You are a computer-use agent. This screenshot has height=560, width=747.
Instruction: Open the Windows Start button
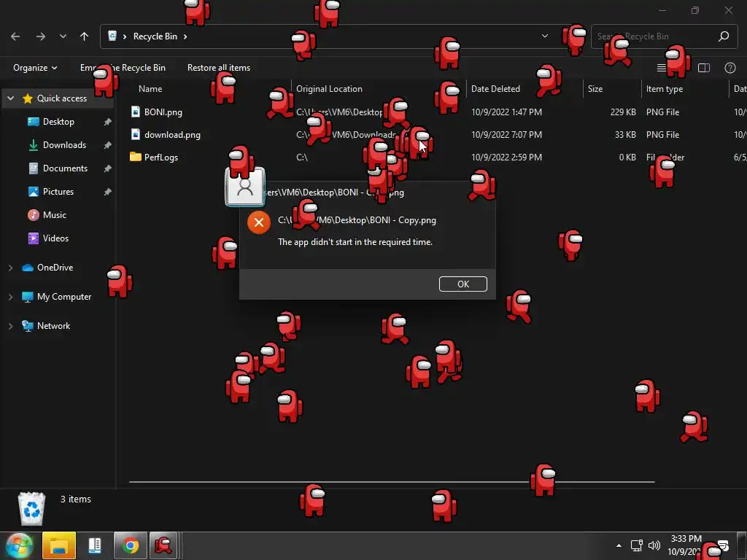click(18, 545)
